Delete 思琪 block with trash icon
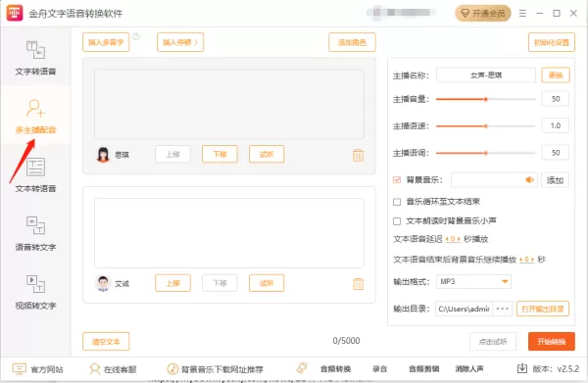The image size is (588, 383). pyautogui.click(x=358, y=155)
